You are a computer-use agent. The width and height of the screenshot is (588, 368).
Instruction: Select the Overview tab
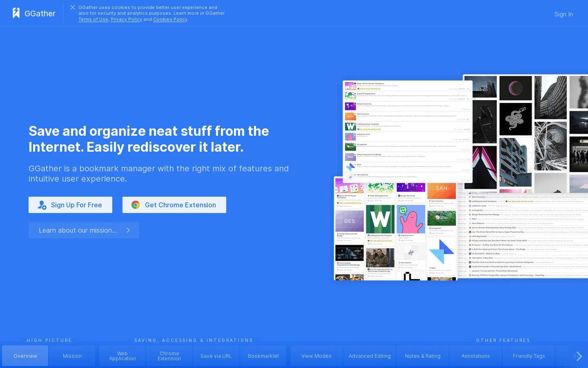(25, 356)
